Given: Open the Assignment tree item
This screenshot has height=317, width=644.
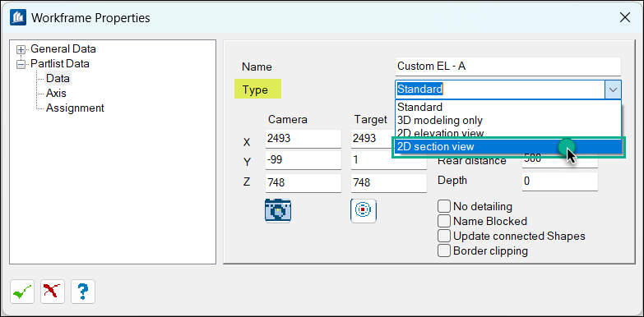Looking at the screenshot, I should [x=75, y=108].
